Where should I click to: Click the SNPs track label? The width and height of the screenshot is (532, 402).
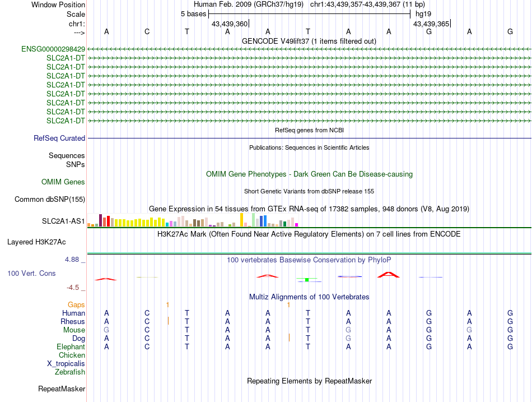click(x=76, y=164)
